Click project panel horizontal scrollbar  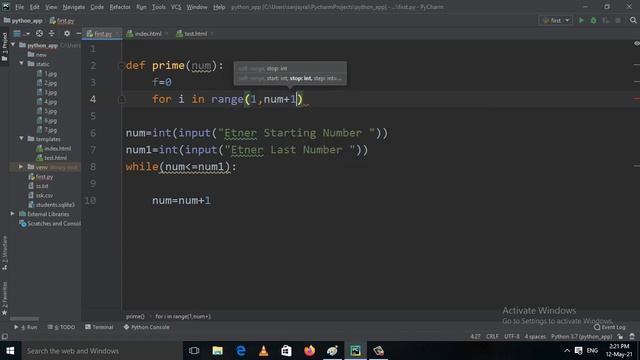tap(24, 319)
